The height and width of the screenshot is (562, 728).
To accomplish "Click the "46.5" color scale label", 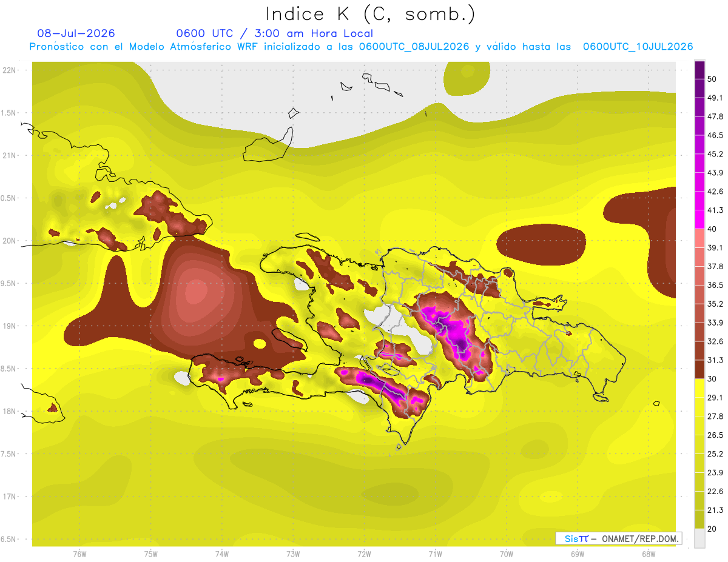I will [x=715, y=135].
